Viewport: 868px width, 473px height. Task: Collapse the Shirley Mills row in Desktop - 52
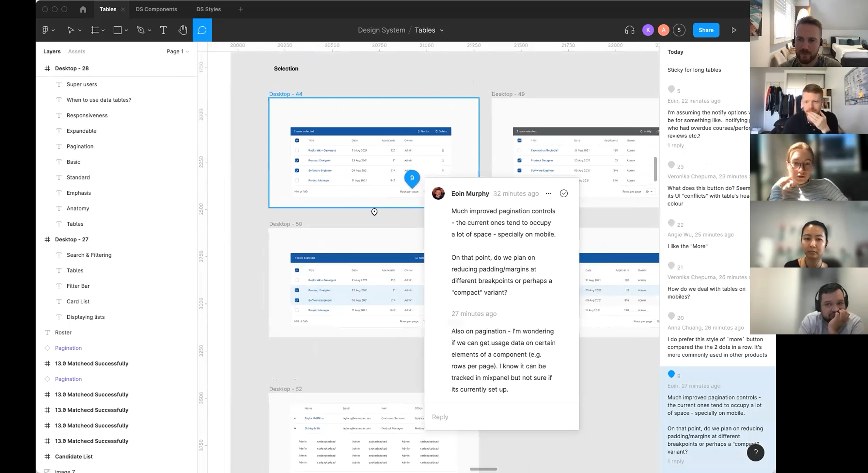(295, 428)
